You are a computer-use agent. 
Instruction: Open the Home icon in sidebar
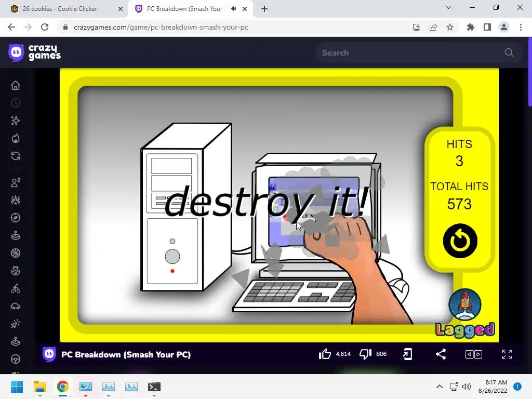click(x=16, y=85)
